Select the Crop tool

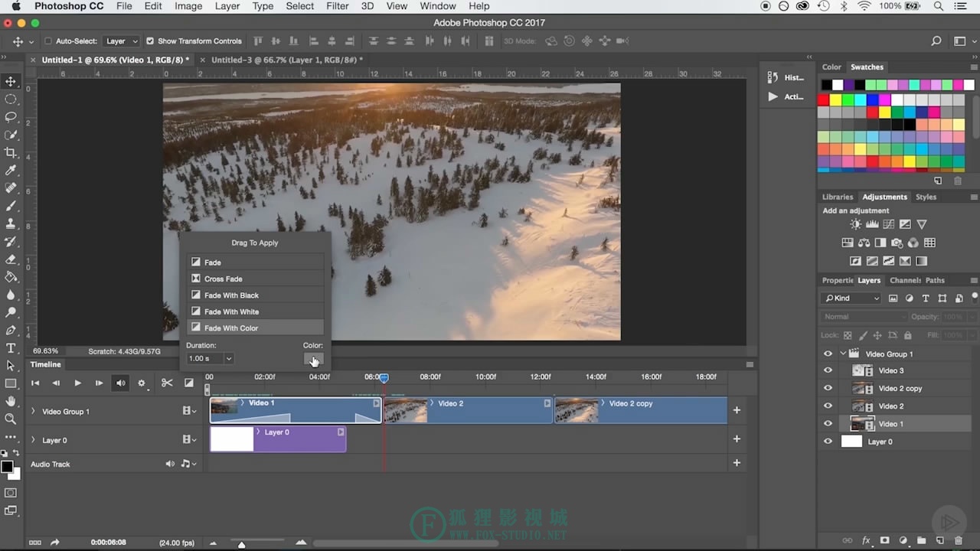(11, 152)
